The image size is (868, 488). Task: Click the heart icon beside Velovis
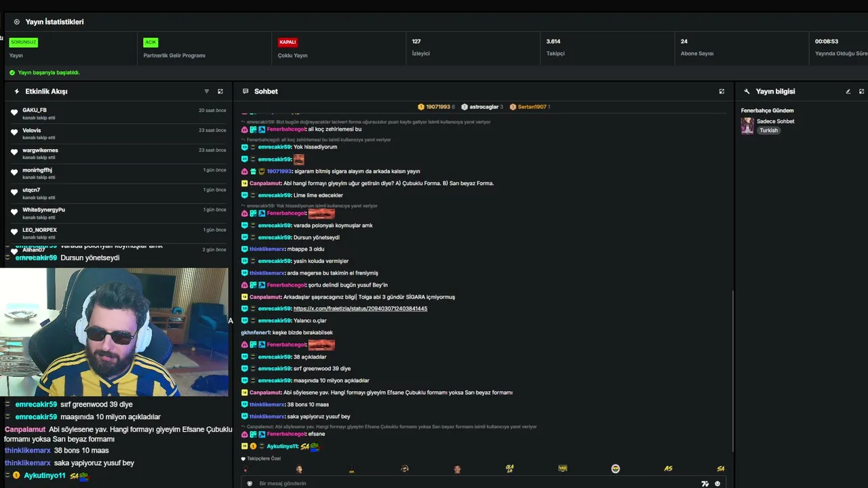[x=14, y=133]
